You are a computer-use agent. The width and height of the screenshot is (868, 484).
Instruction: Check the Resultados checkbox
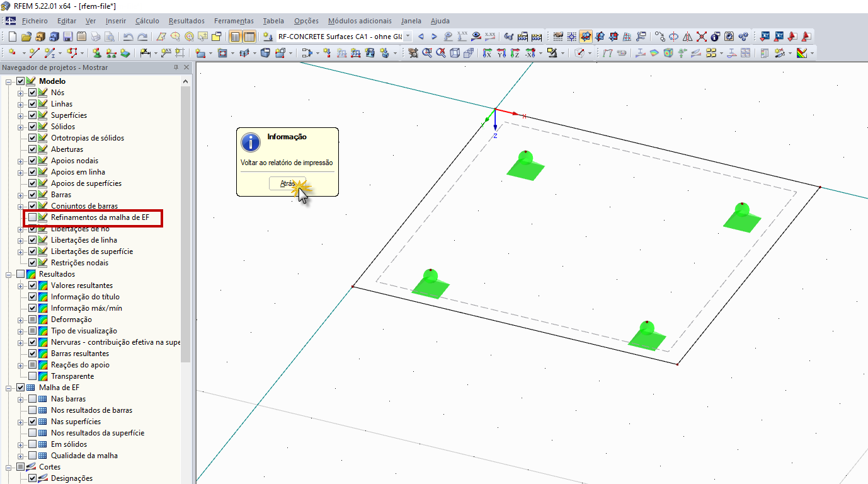[x=21, y=274]
